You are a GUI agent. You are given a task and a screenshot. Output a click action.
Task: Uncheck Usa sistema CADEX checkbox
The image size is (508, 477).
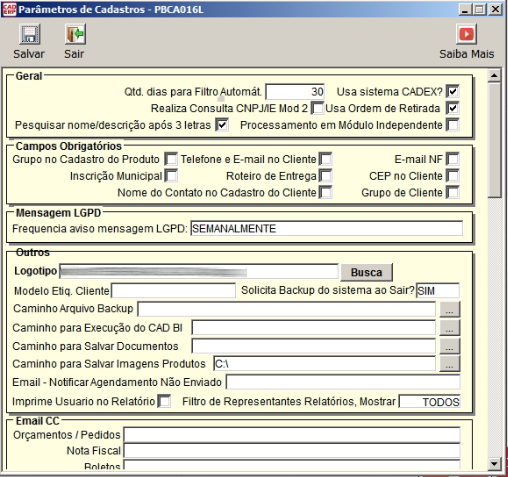point(453,91)
